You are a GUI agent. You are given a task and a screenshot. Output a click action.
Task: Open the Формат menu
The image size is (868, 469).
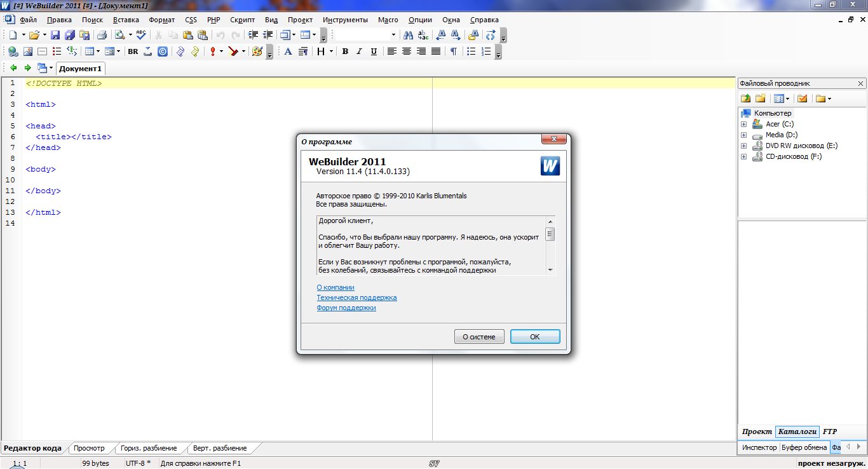[x=161, y=20]
